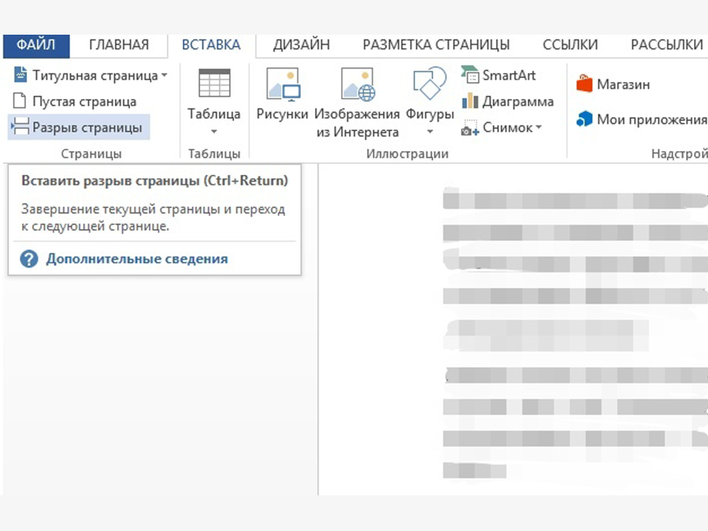Click the Фигуры shapes icon
The image size is (708, 531).
coord(429,83)
